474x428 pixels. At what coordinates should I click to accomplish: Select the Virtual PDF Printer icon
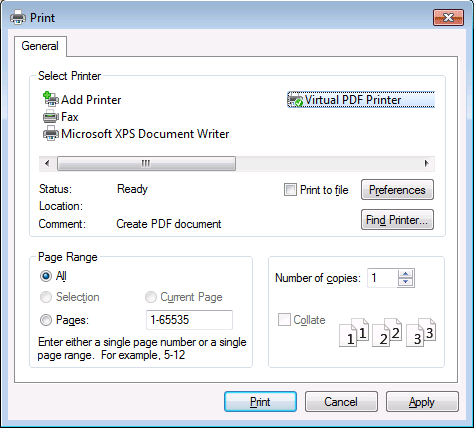pos(295,100)
